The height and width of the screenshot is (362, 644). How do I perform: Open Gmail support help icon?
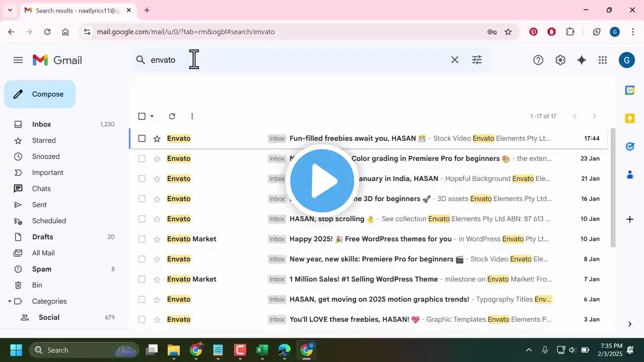click(x=538, y=60)
